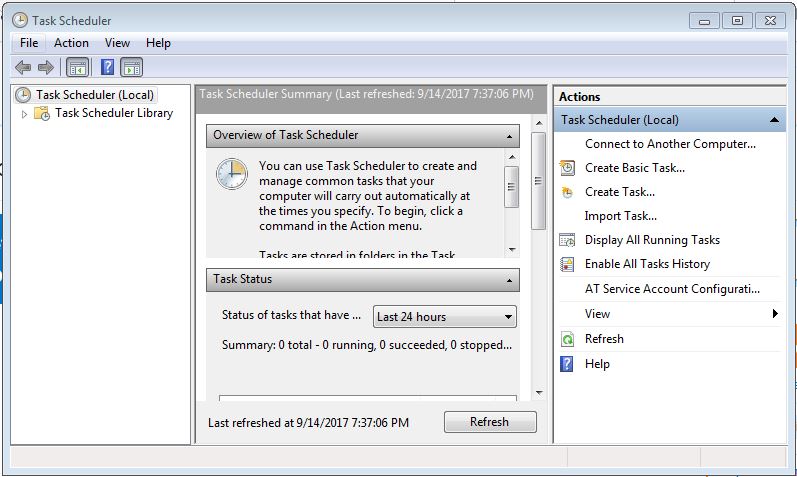Click AT Service Account Configuration action
The image size is (797, 477).
[x=672, y=288]
